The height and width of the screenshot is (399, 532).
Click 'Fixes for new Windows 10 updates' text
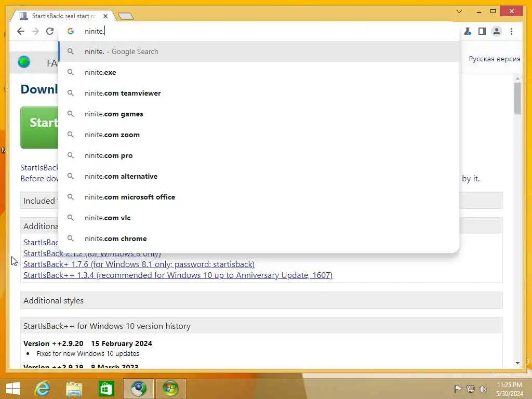coord(88,353)
